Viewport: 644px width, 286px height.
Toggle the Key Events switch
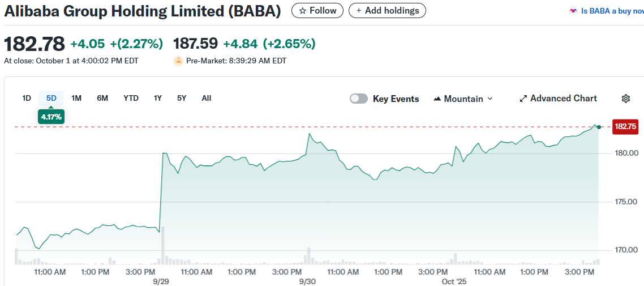(x=359, y=99)
